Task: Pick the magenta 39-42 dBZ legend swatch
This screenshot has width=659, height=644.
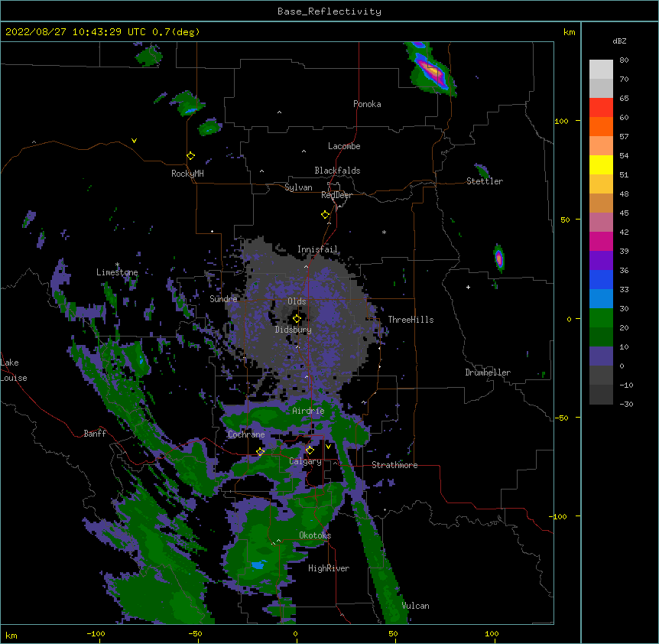Action: [601, 241]
